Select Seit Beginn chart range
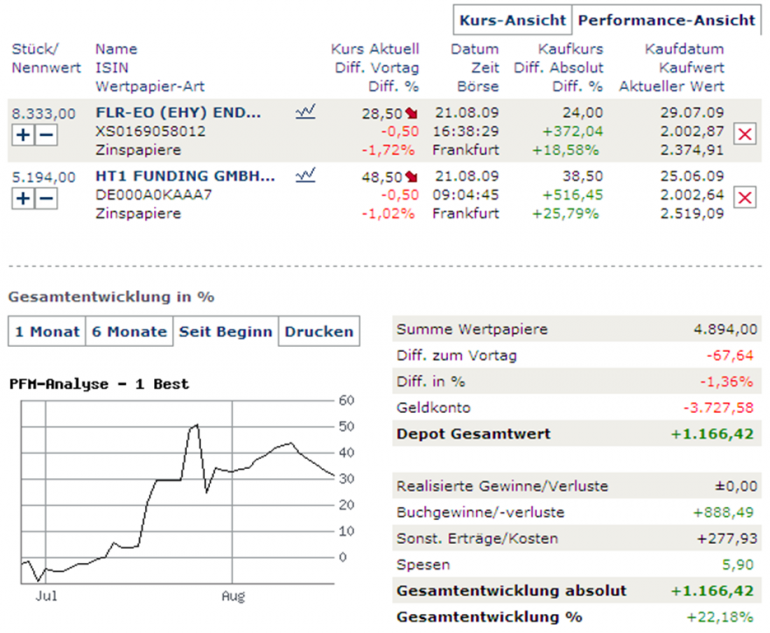Image resolution: width=770 pixels, height=633 pixels. point(225,332)
